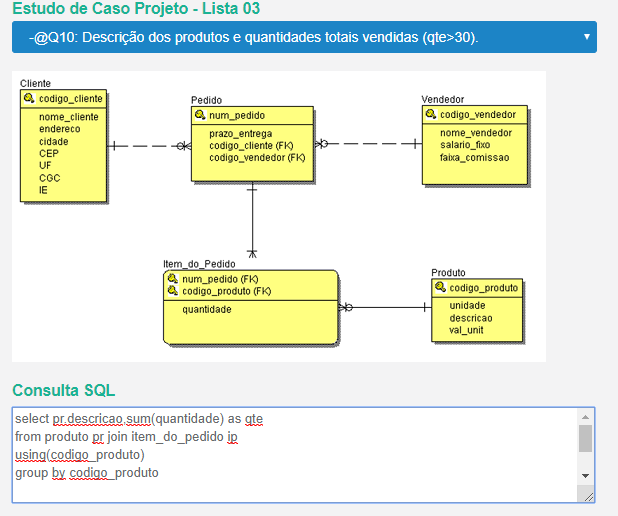Click the 'Produto' table label
Viewport: 618px width, 516px height.
pyautogui.click(x=448, y=272)
